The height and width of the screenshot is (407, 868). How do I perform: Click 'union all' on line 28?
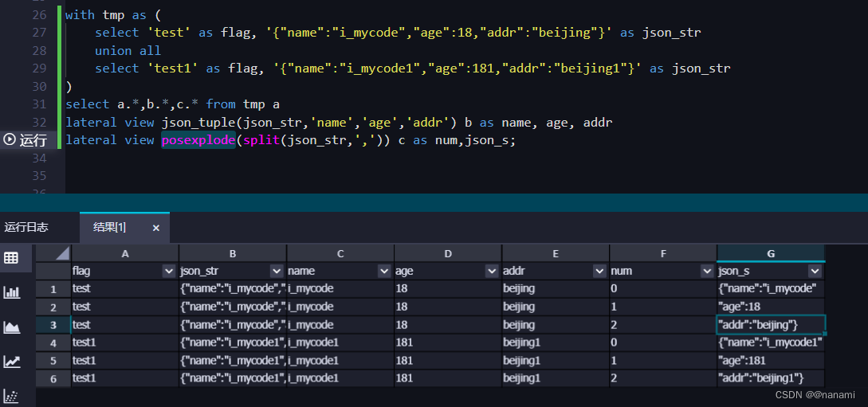(x=128, y=51)
